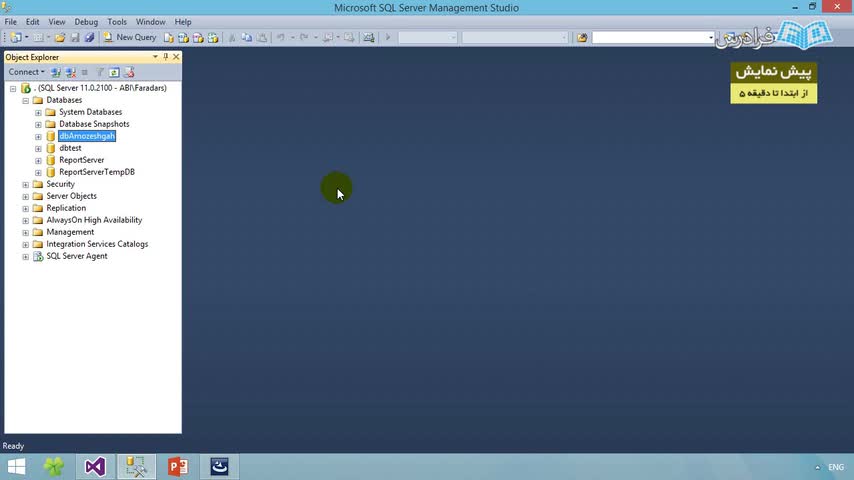This screenshot has width=854, height=480.
Task: Click the Start debugging play icon
Action: (x=388, y=38)
